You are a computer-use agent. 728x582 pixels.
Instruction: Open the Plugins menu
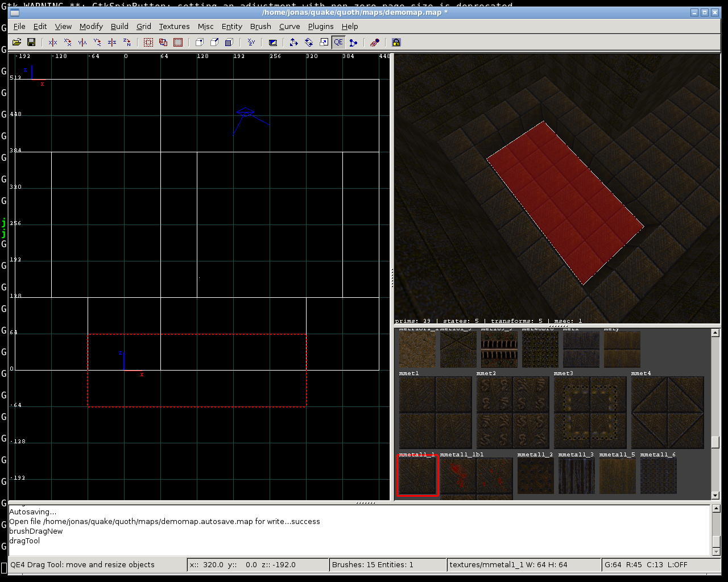pos(321,26)
